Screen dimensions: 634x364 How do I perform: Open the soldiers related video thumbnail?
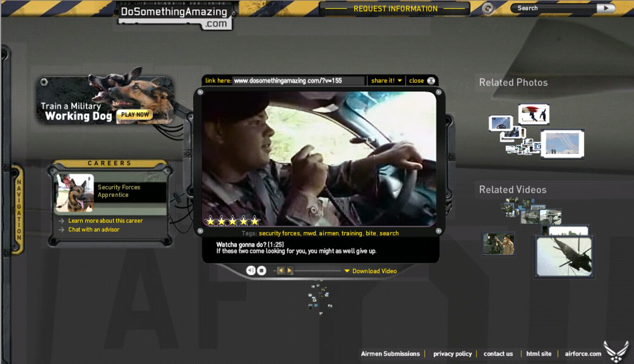[x=498, y=244]
